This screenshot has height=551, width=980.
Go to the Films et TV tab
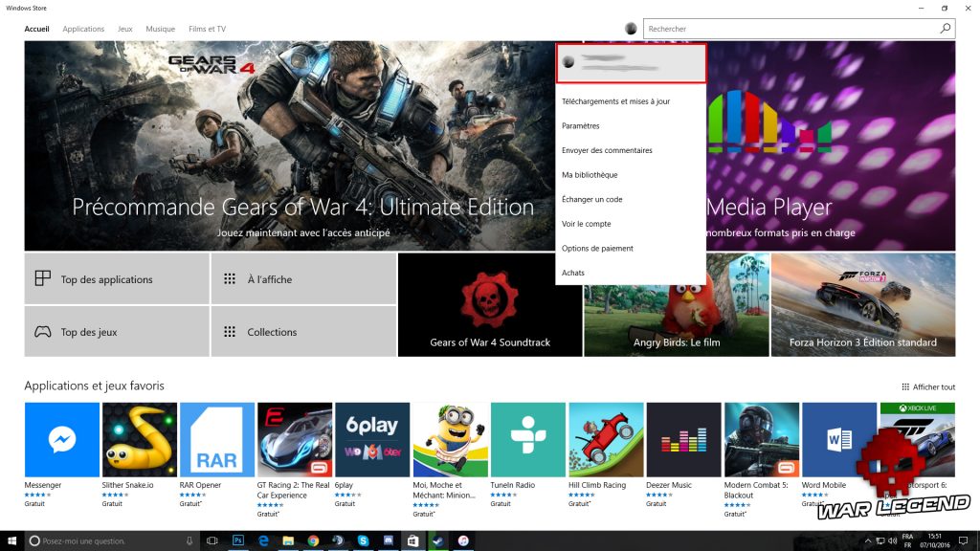(207, 29)
